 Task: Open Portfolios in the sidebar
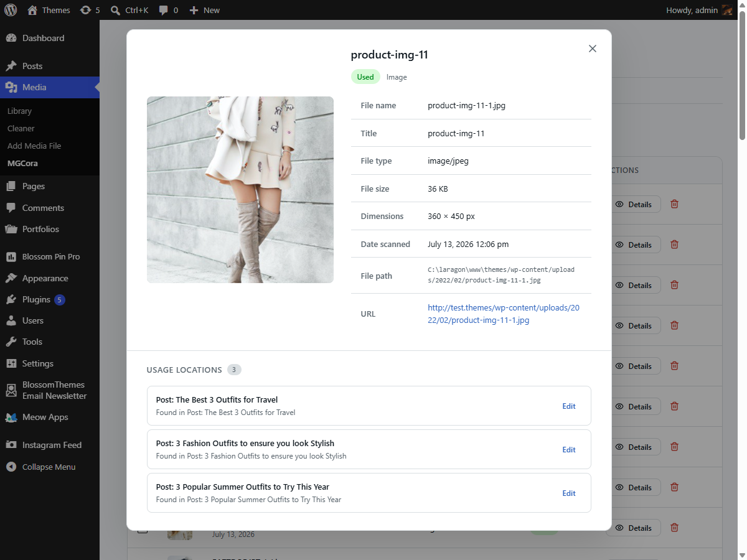point(50,229)
